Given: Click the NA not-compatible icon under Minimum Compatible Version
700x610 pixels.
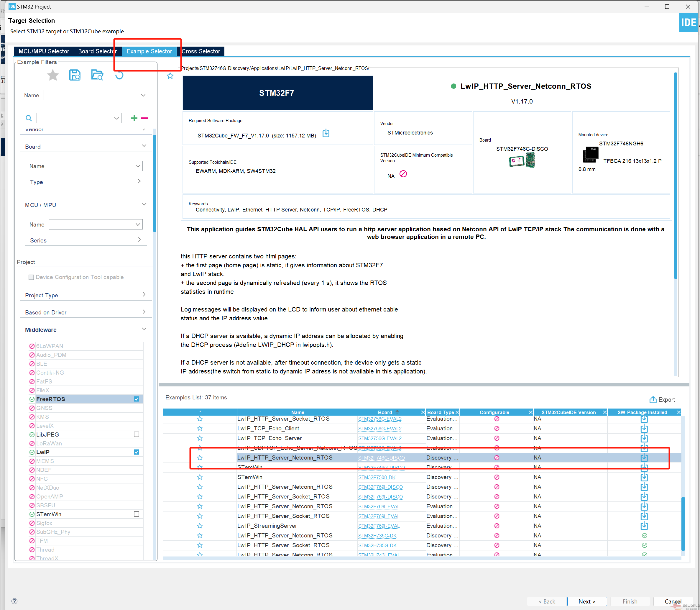Looking at the screenshot, I should point(403,174).
